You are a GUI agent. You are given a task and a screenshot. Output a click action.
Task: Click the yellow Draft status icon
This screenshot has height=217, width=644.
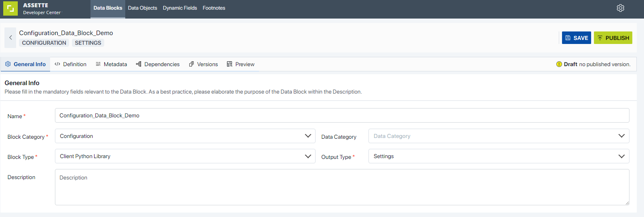[x=559, y=64]
